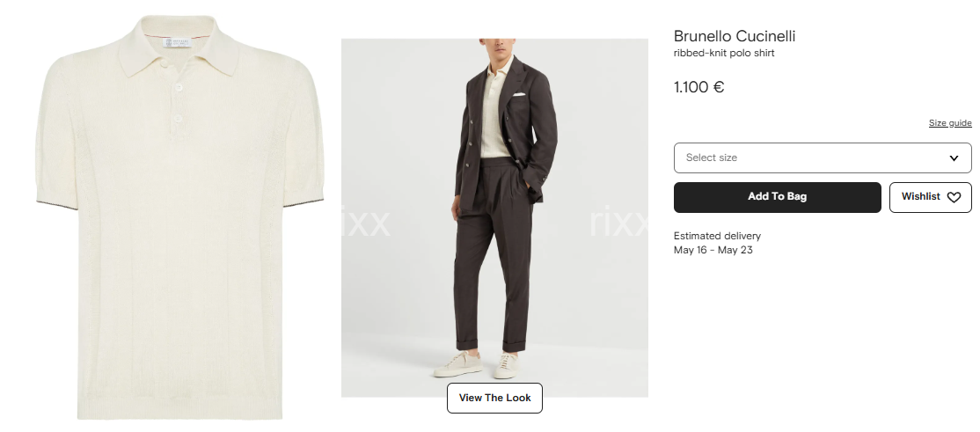Click the 1.100 € price

tap(698, 87)
